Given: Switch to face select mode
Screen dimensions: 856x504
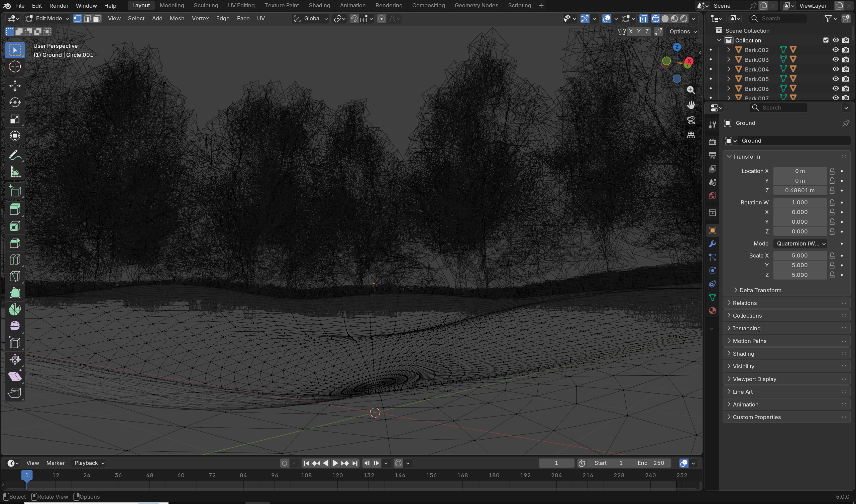Looking at the screenshot, I should coord(97,19).
